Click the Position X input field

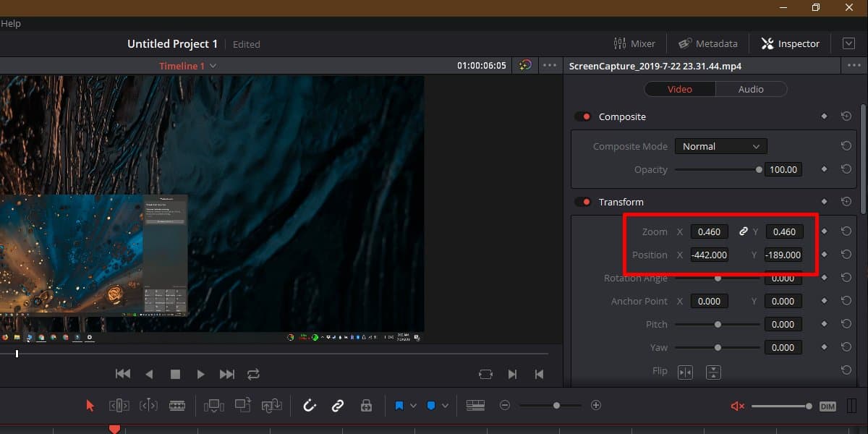709,255
